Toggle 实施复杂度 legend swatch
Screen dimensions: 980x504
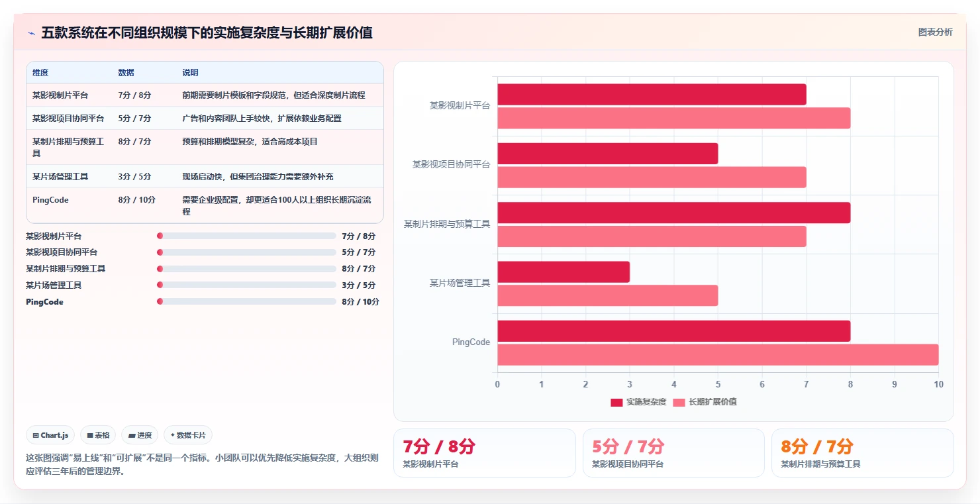point(616,402)
